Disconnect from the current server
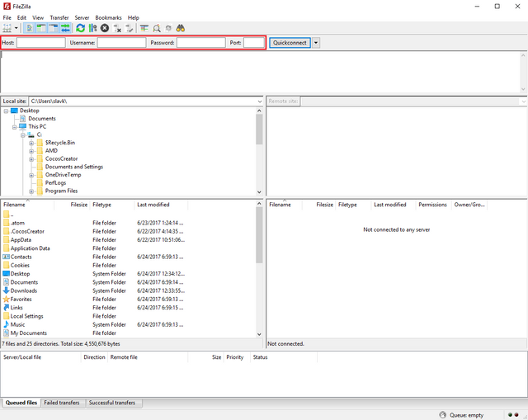528x420 pixels. [117, 28]
